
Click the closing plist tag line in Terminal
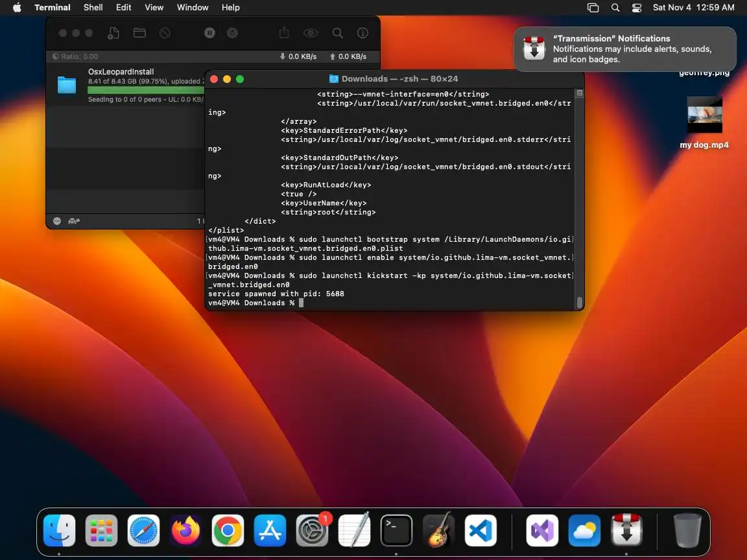point(226,231)
